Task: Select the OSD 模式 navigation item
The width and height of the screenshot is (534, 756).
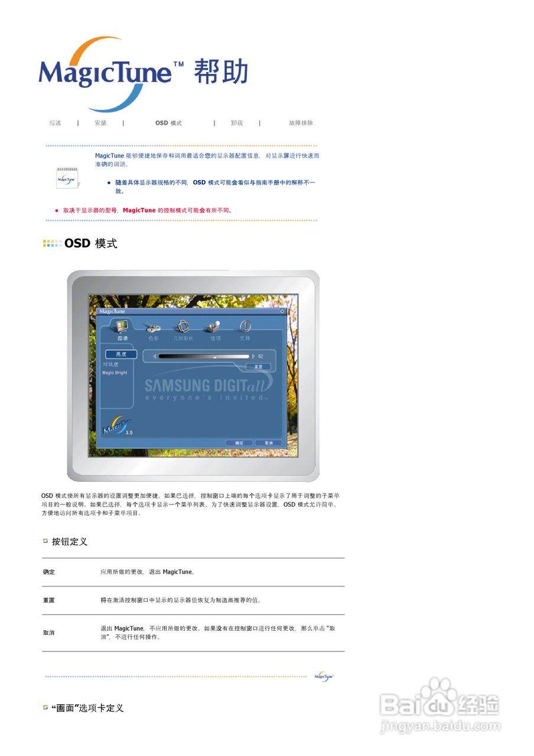Action: (x=170, y=123)
